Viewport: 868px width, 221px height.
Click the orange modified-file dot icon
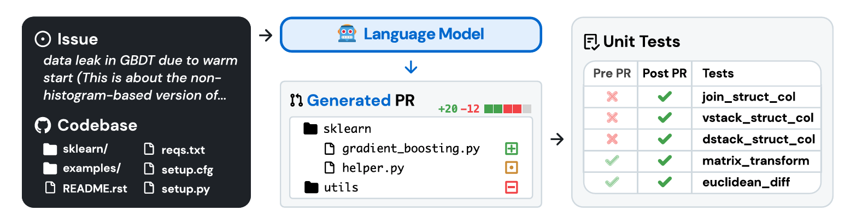511,167
